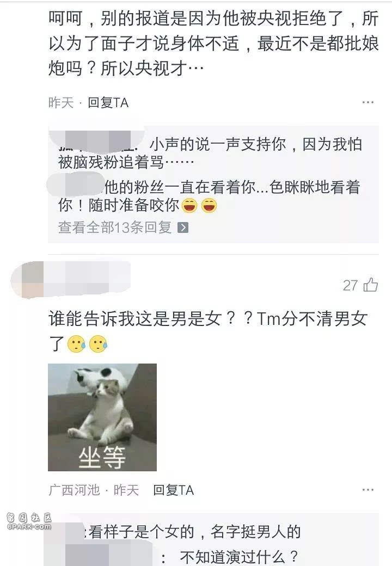Click the 广西河池 location label
392x566 pixels.
(74, 490)
